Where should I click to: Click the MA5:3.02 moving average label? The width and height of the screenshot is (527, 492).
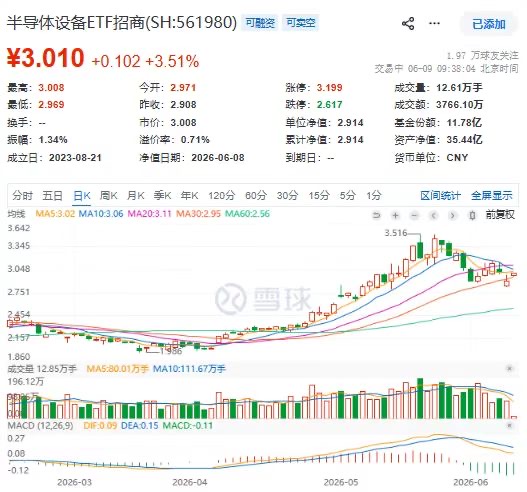pyautogui.click(x=55, y=214)
